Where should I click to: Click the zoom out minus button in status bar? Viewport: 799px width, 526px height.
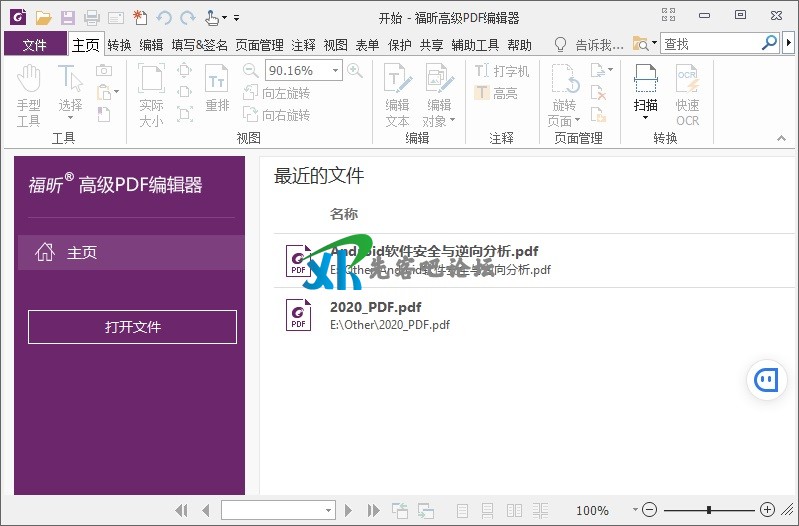[649, 510]
